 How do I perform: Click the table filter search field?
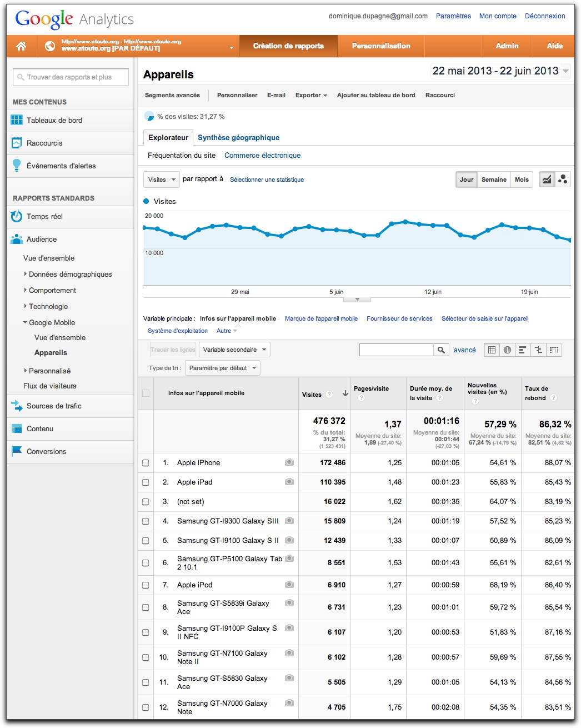397,350
